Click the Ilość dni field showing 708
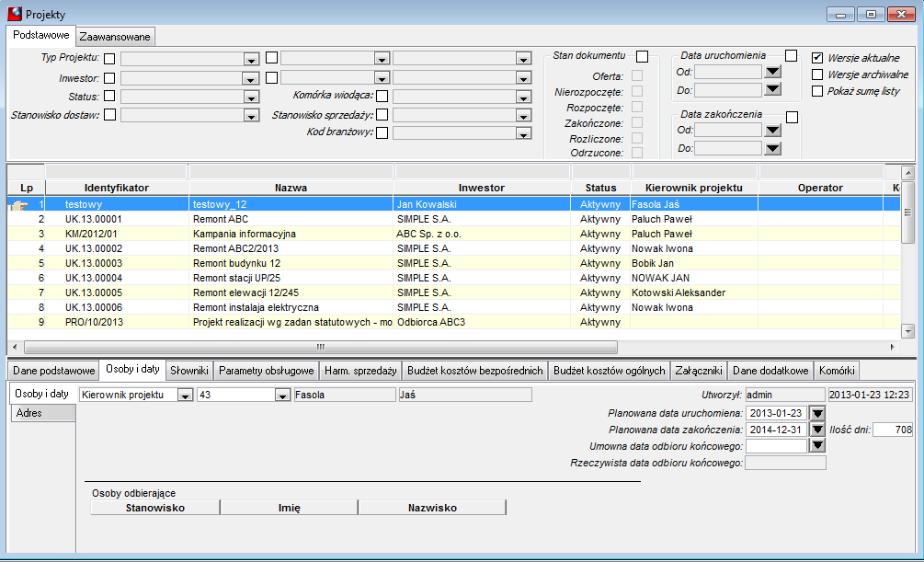924x562 pixels. click(x=893, y=430)
